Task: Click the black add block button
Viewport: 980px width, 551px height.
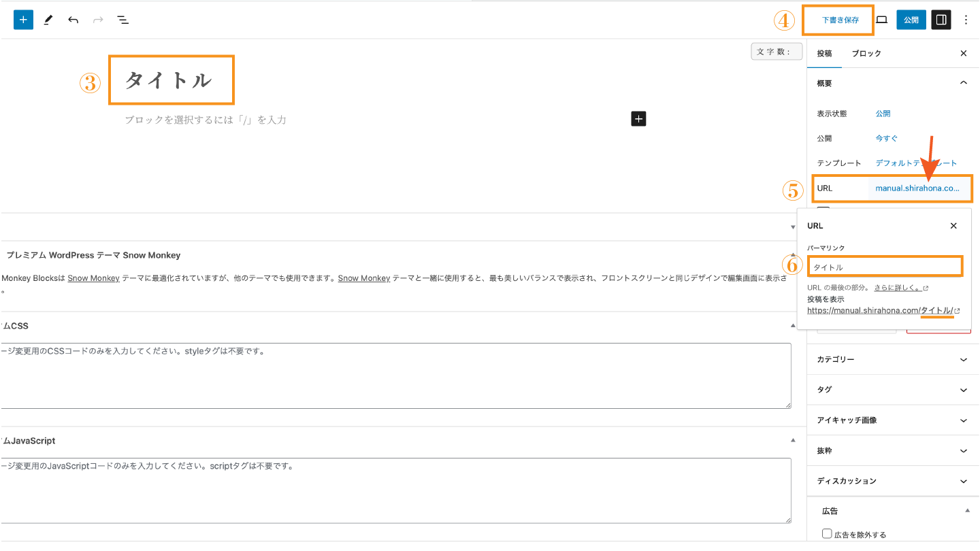Action: [x=638, y=119]
